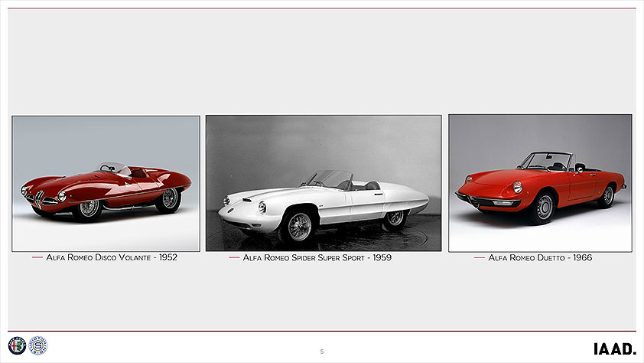Click the StudioTorino round logo
Image resolution: width=644 pixels, height=363 pixels.
[x=37, y=345]
